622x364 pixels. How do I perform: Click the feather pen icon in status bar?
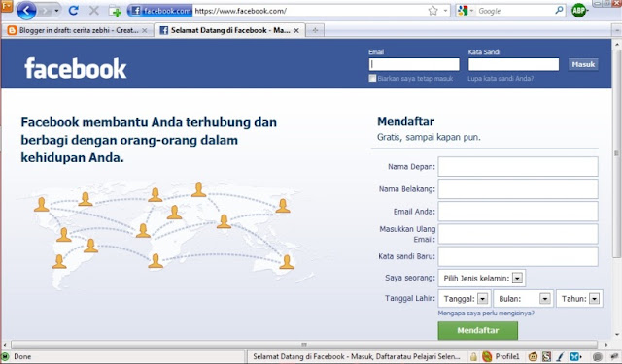pos(560,357)
